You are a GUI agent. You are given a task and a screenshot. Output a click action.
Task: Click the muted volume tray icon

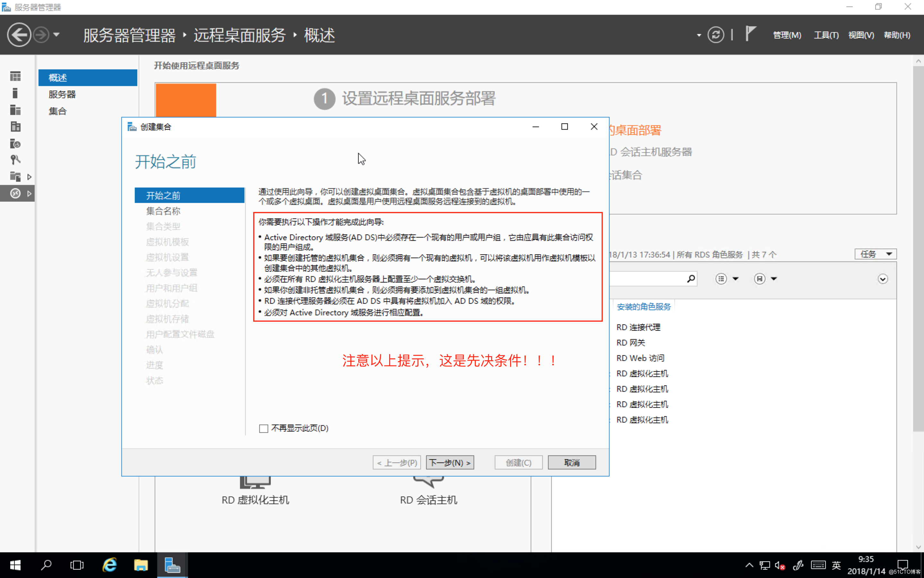click(780, 565)
